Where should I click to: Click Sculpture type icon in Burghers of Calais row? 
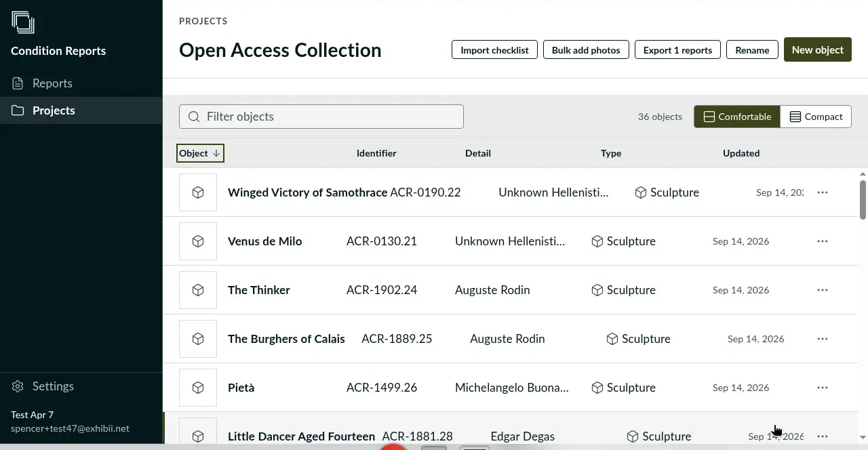tap(612, 339)
